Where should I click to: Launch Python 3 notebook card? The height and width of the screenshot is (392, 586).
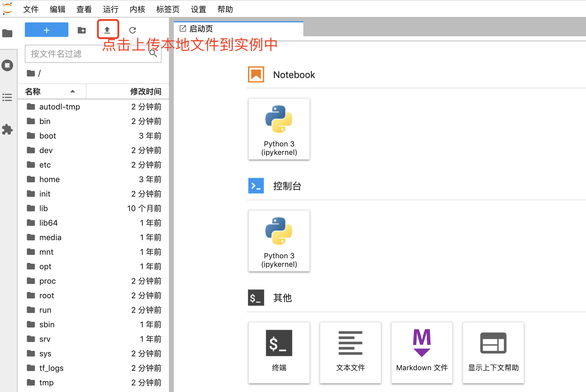279,129
